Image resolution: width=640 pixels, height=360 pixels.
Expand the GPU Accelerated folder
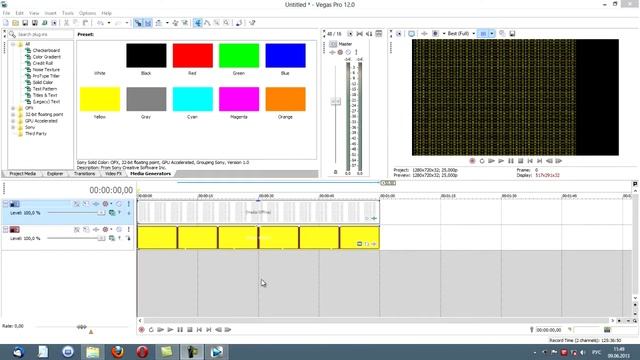pos(13,121)
